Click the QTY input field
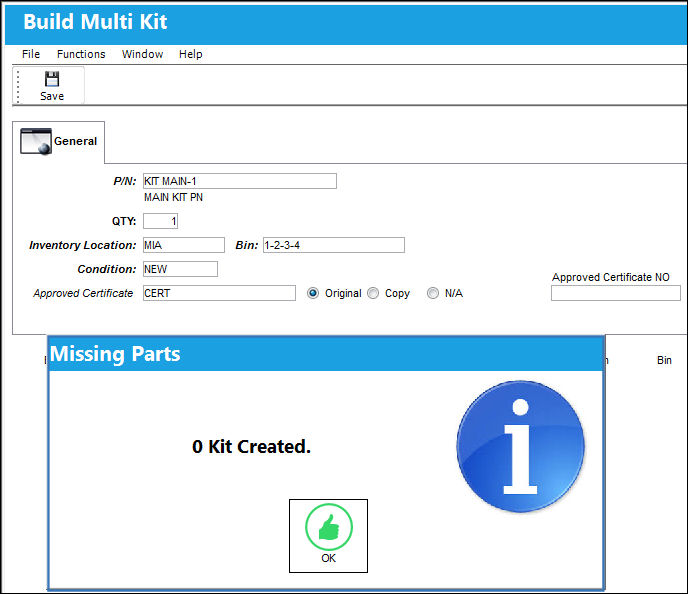Viewport: 688px width, 594px height. coord(160,221)
